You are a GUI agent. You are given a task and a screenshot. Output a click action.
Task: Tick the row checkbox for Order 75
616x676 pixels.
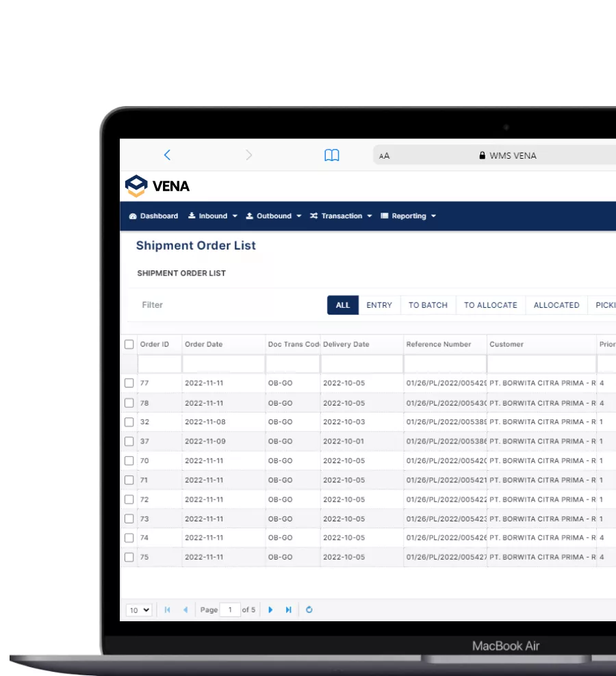point(129,557)
